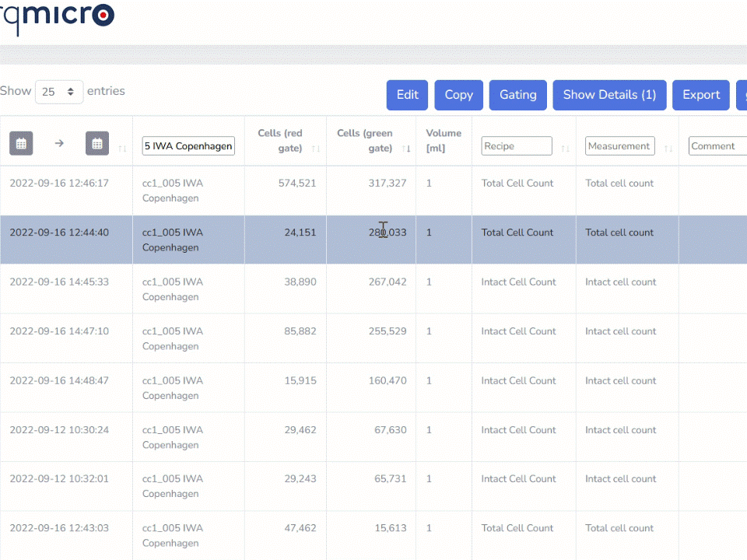The image size is (747, 560).
Task: Click the Cells (red gate) header text
Action: (x=279, y=141)
